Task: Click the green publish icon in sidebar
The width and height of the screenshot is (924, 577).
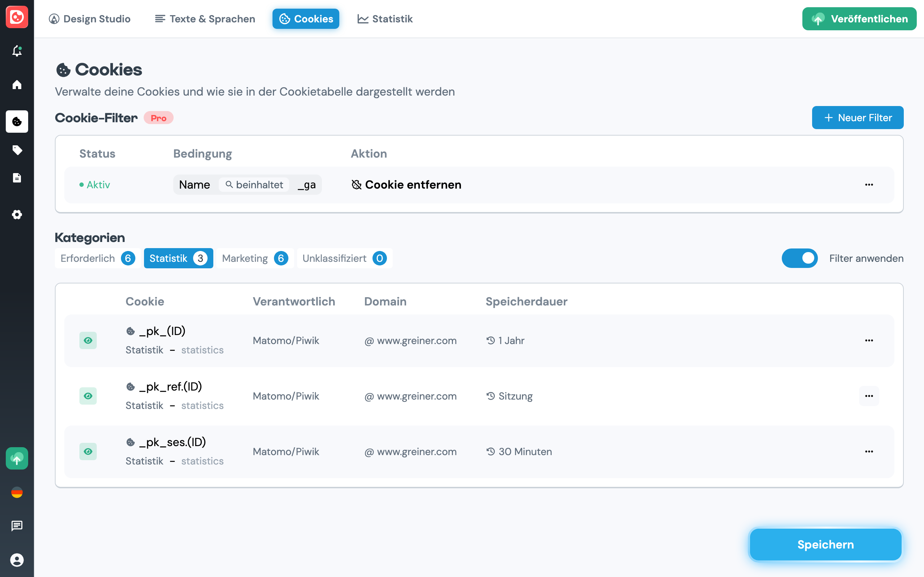Action: [x=17, y=458]
